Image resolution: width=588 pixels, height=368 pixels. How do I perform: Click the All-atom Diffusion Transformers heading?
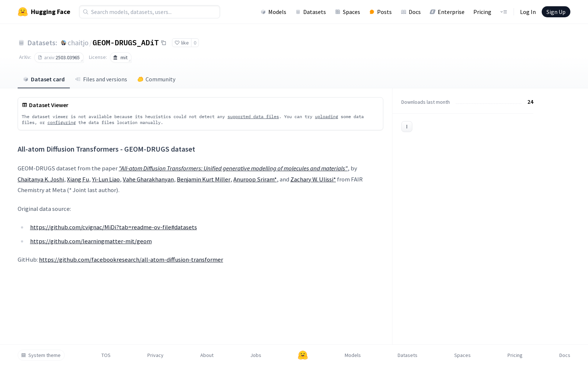(106, 149)
